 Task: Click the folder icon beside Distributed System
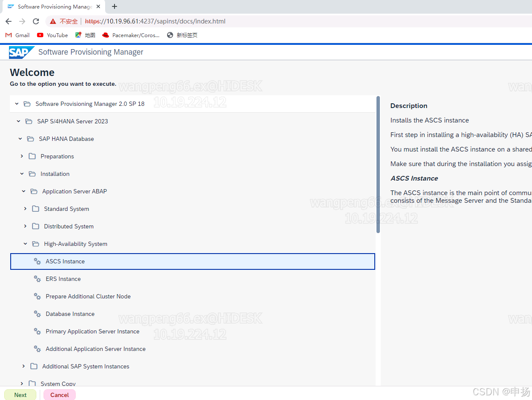click(35, 226)
